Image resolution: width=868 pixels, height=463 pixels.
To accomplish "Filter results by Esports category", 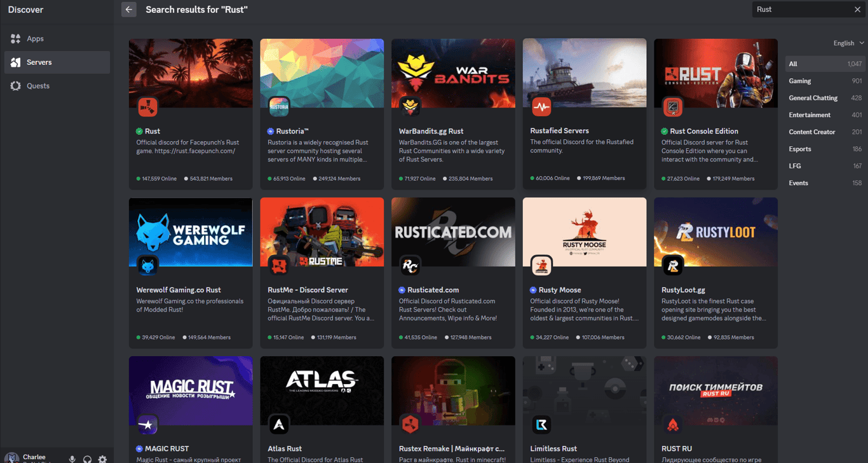I will [825, 149].
